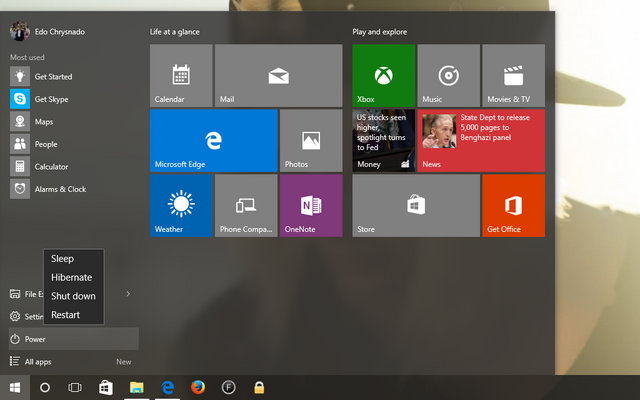This screenshot has width=640, height=400.
Task: Launch Store from the taskbar
Action: [106, 387]
